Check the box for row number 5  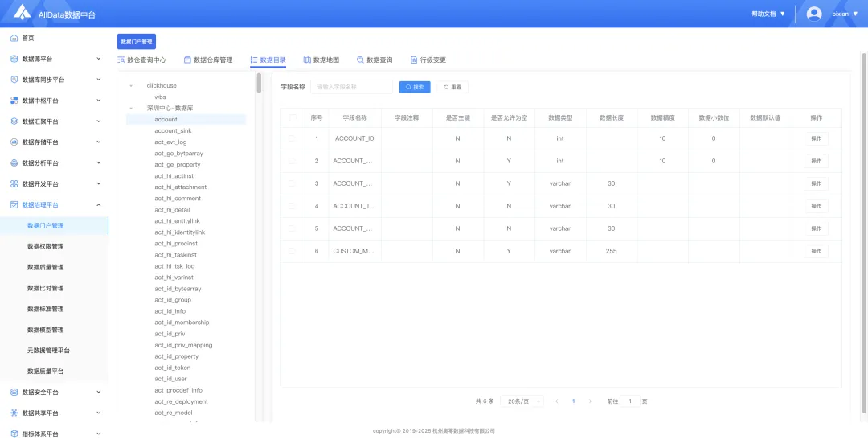click(x=293, y=228)
